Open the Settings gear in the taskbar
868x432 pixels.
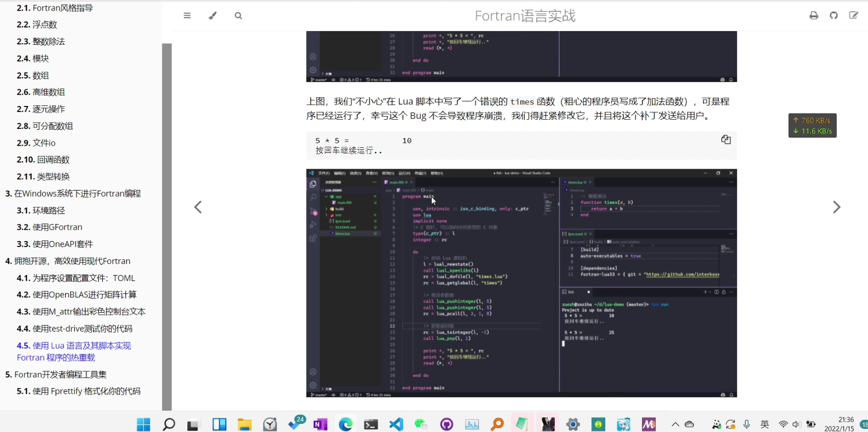coord(573,424)
